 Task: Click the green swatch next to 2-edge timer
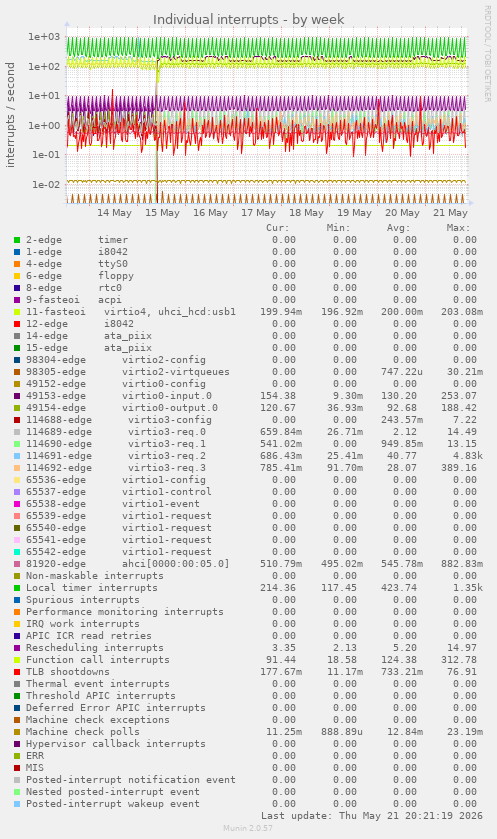tap(17, 240)
